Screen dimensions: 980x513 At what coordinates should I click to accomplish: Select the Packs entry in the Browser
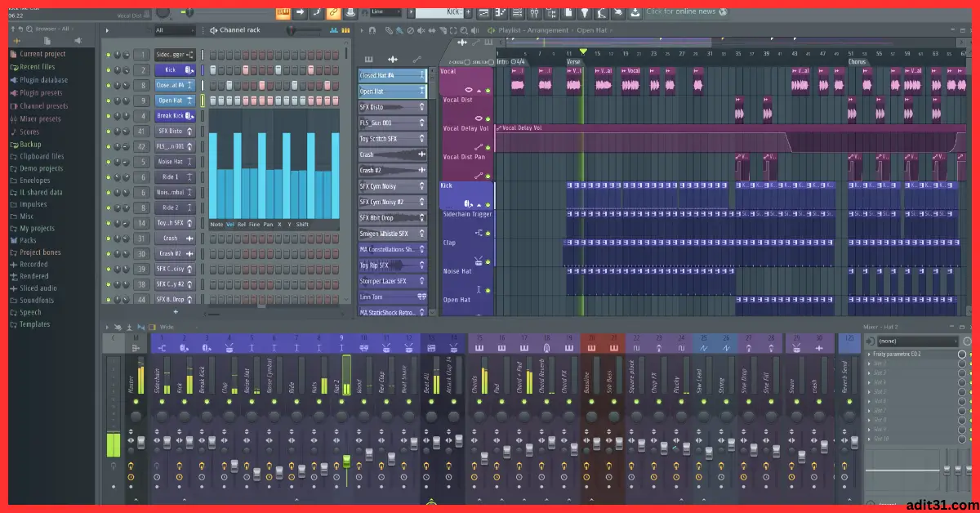[27, 240]
